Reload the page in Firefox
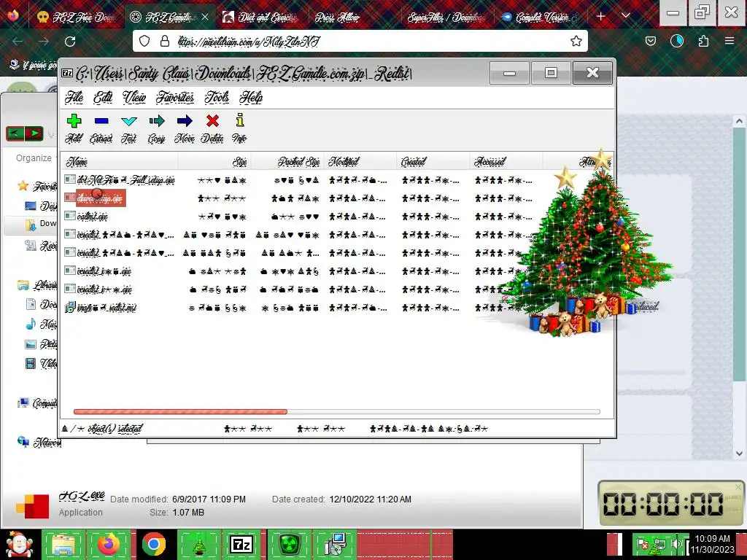The image size is (747, 560). (x=70, y=42)
